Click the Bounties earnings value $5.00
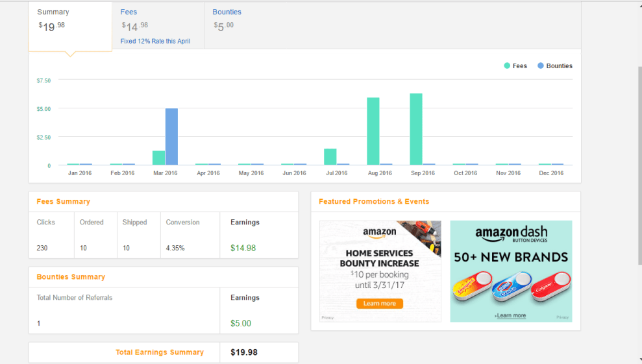The height and width of the screenshot is (364, 642). point(241,324)
